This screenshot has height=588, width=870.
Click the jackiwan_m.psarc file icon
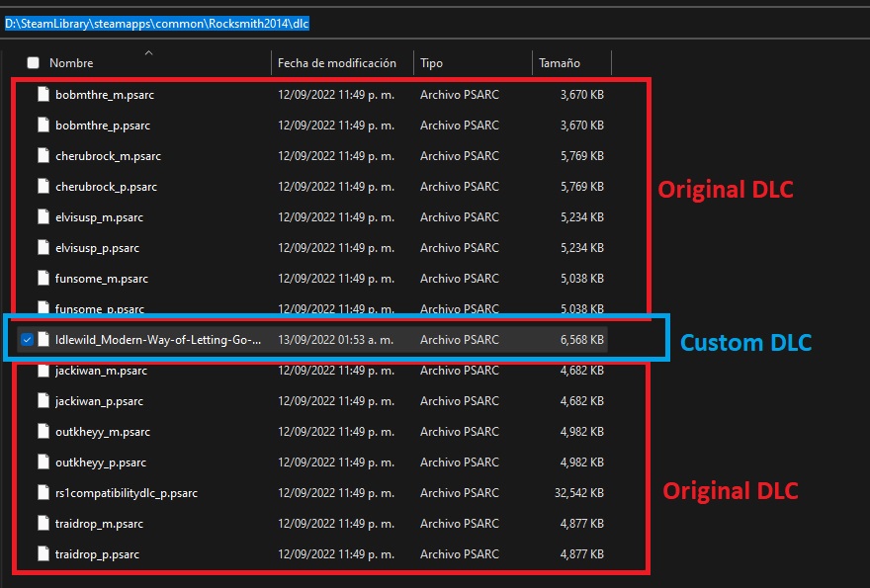click(43, 371)
